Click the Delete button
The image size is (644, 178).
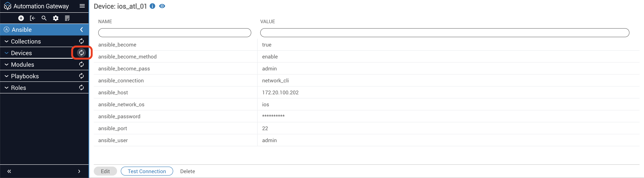[x=188, y=171]
